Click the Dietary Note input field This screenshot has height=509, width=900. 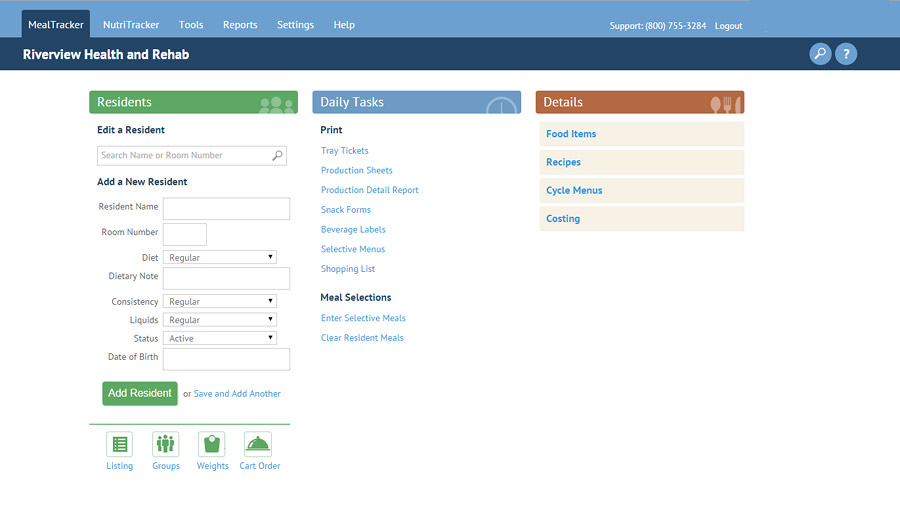click(x=226, y=278)
